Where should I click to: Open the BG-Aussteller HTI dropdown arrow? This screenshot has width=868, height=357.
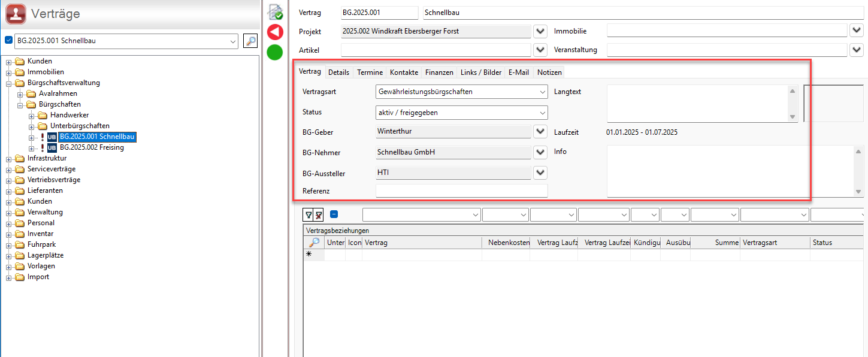(540, 173)
